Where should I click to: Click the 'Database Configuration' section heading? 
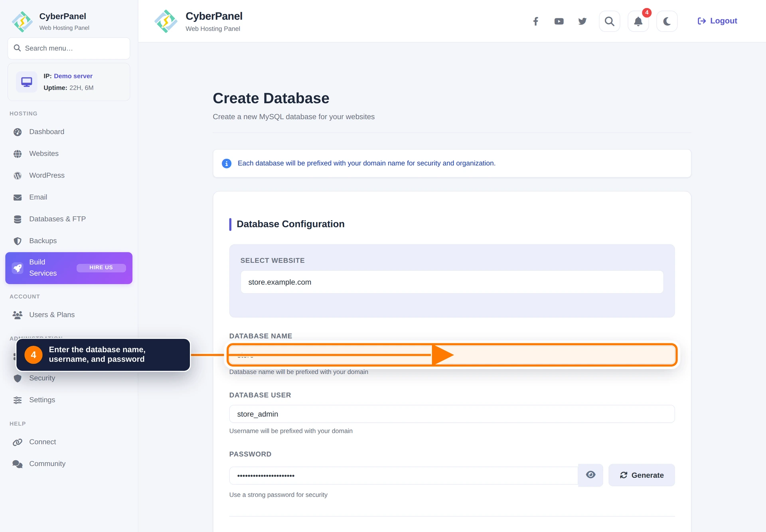290,224
